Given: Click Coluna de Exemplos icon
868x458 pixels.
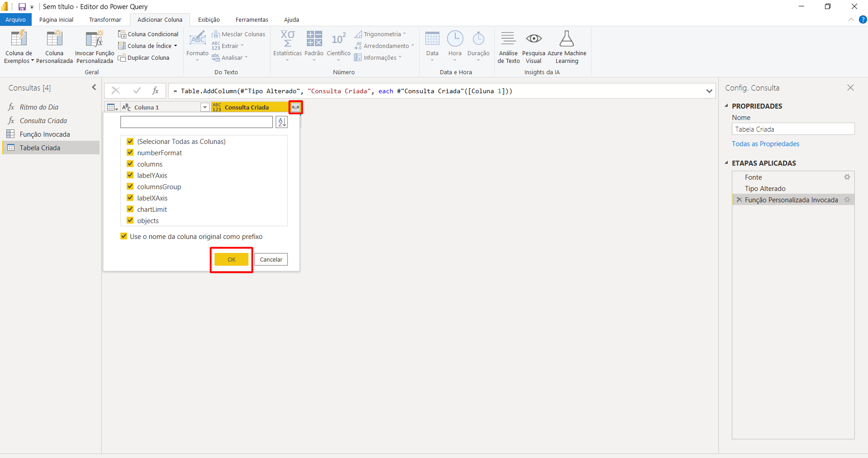Looking at the screenshot, I should (19, 38).
